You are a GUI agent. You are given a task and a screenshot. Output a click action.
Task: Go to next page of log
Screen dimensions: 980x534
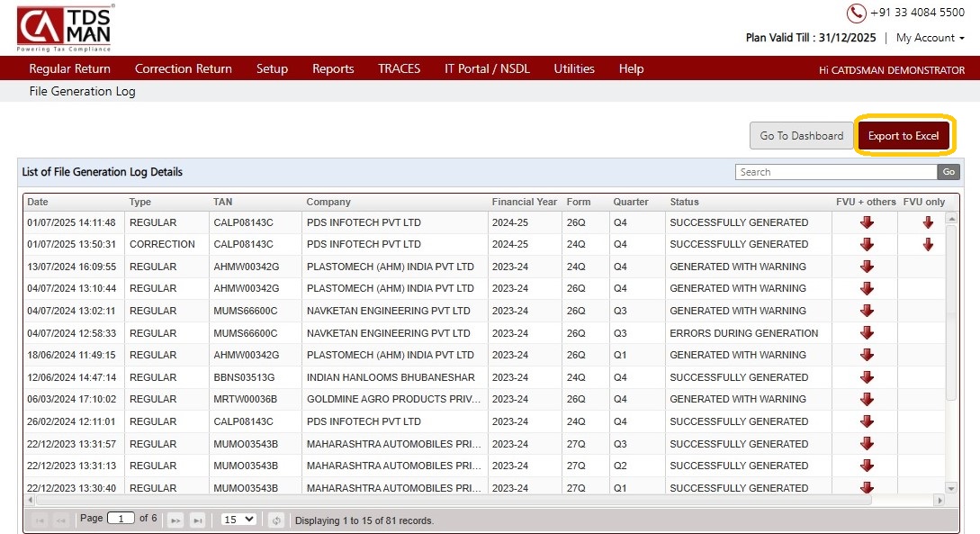click(x=176, y=520)
